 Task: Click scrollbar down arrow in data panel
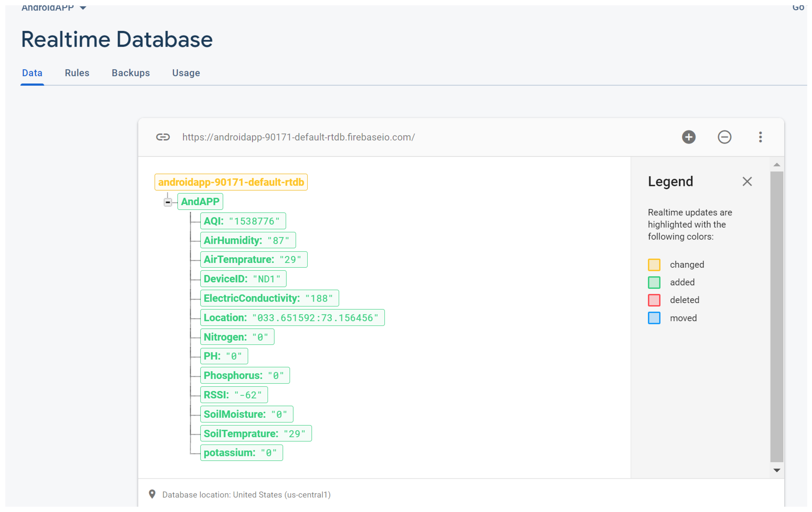click(777, 470)
